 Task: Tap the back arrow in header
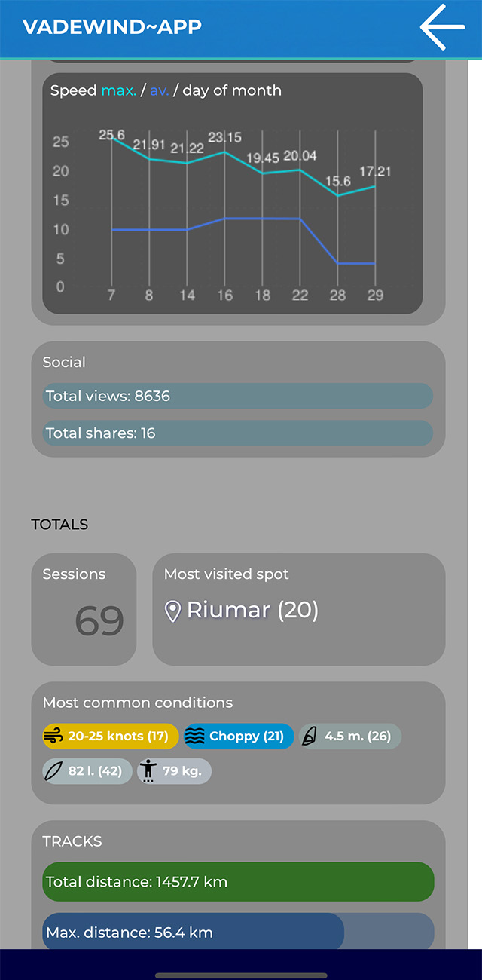(442, 27)
